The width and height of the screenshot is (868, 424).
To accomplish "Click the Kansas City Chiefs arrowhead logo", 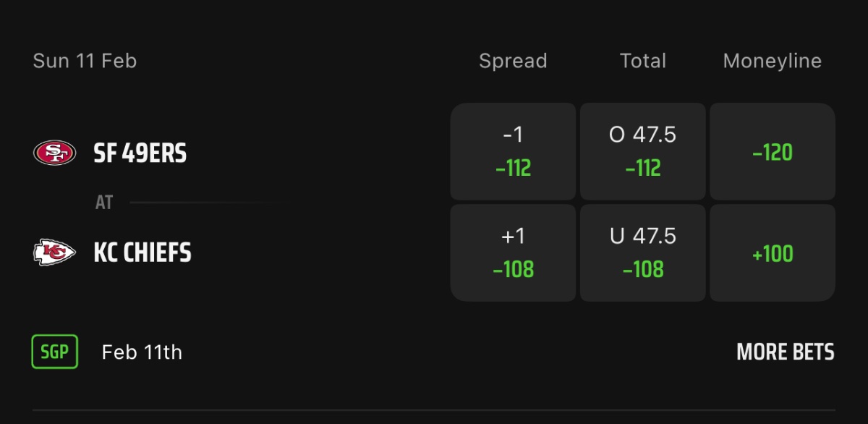I will [x=54, y=253].
